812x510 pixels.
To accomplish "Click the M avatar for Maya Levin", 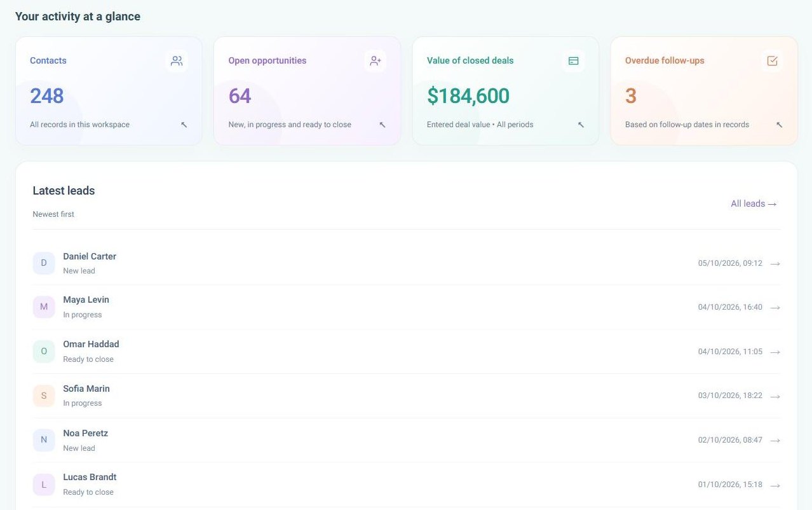I will pos(44,307).
